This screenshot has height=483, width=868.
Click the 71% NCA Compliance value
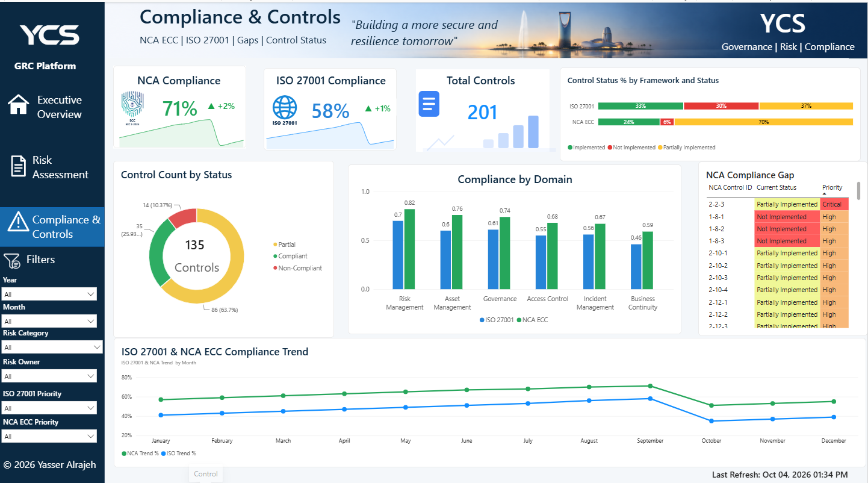(x=179, y=108)
